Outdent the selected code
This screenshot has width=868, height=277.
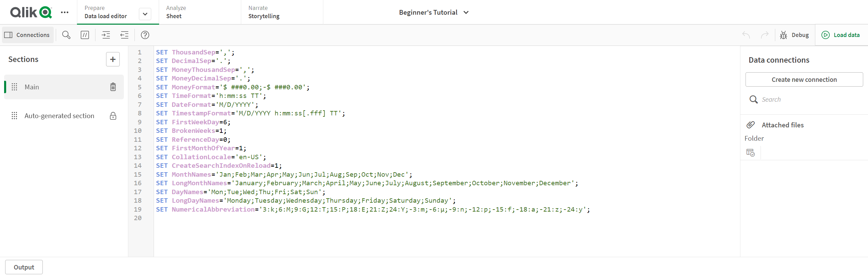(125, 35)
